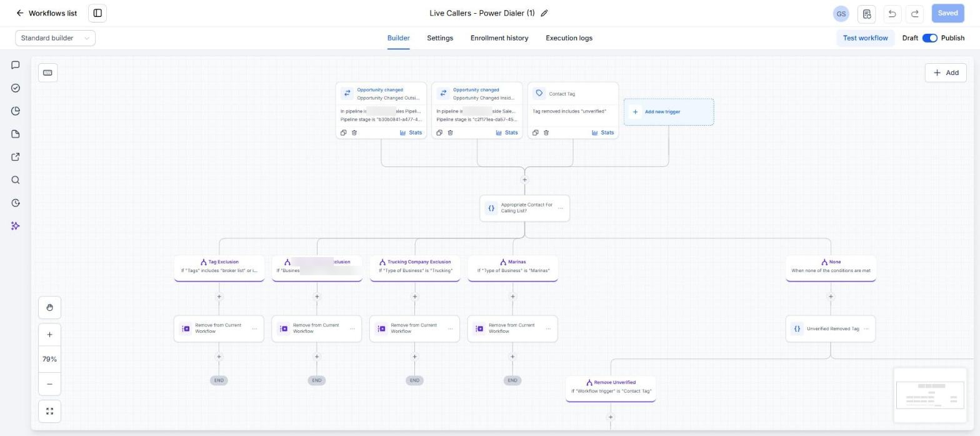Open options for Marinas' Remove from Workflow
This screenshot has height=436, width=980.
(x=548, y=329)
